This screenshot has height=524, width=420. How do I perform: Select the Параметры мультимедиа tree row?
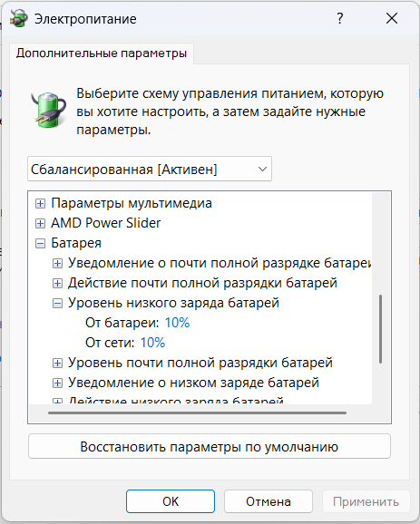coord(132,203)
